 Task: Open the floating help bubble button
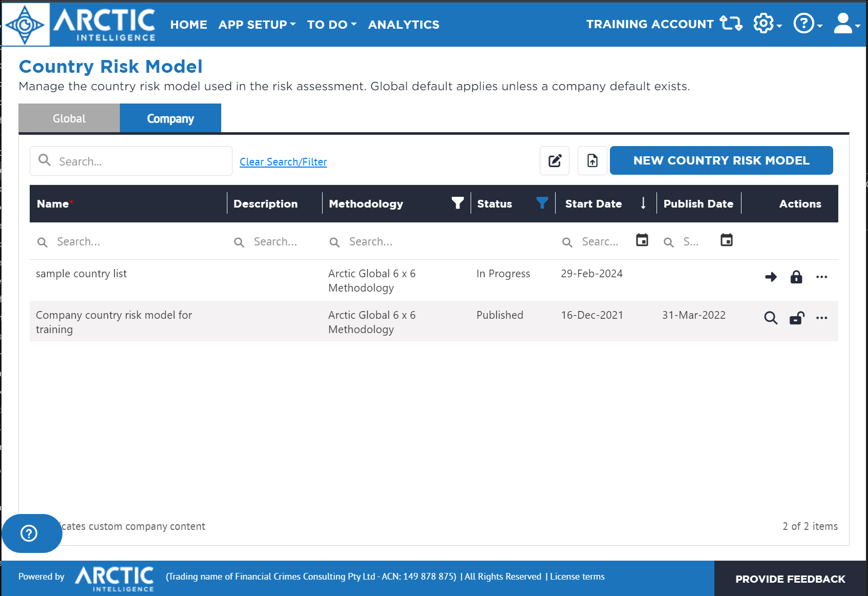coord(32,533)
